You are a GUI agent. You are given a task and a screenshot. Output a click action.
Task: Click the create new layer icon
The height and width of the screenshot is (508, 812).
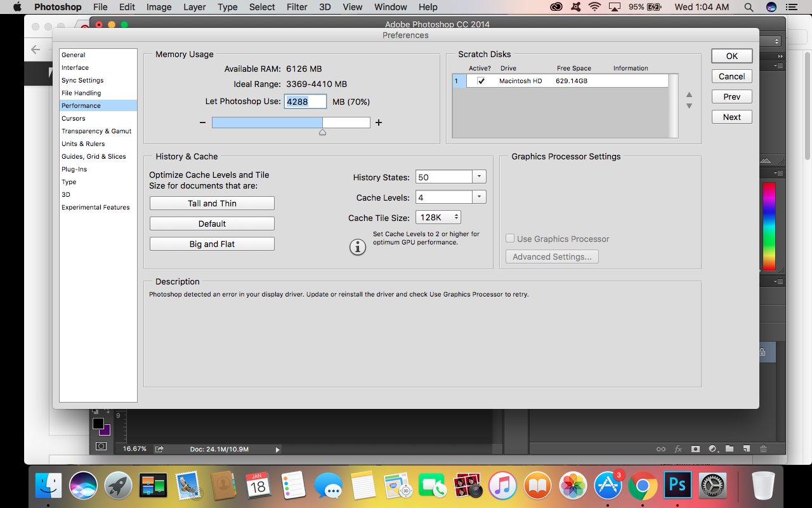(x=747, y=449)
